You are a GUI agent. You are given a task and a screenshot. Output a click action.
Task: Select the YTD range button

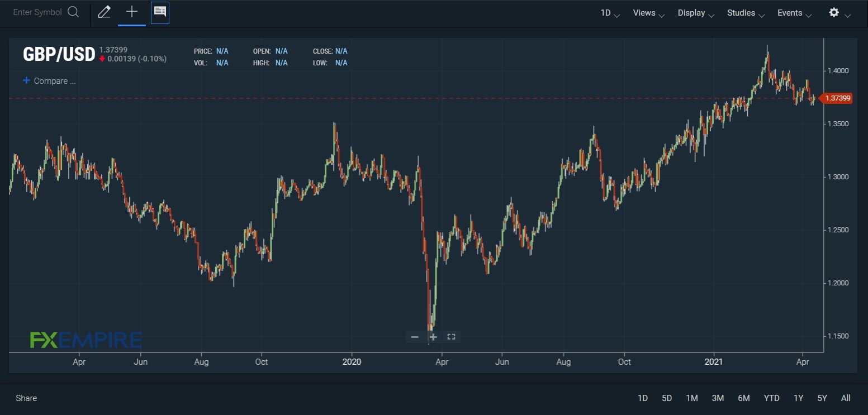point(771,398)
